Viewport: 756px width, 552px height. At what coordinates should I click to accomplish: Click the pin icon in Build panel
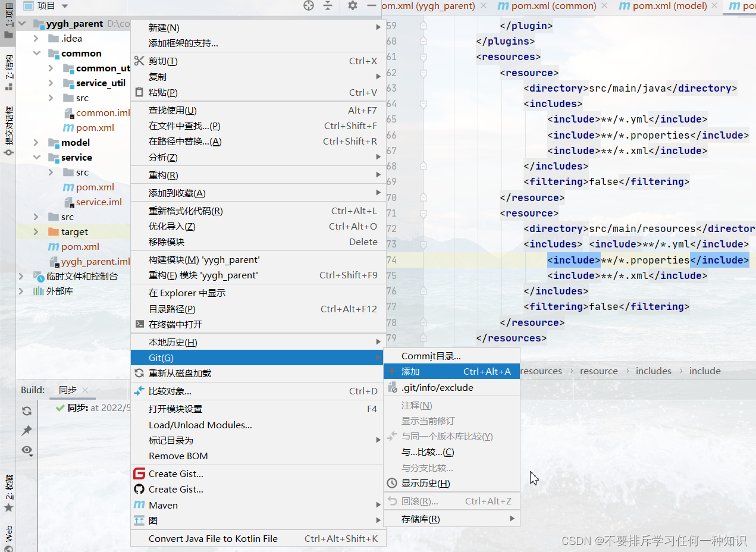click(27, 430)
